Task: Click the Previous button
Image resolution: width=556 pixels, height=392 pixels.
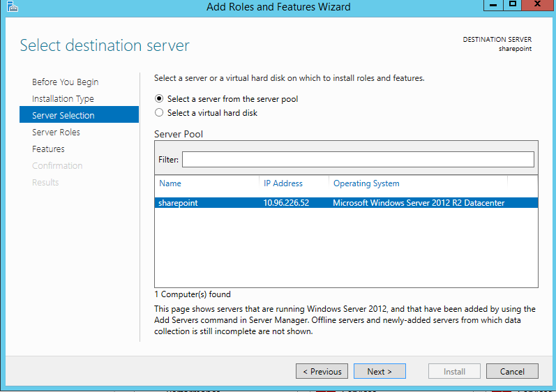Action: 322,371
